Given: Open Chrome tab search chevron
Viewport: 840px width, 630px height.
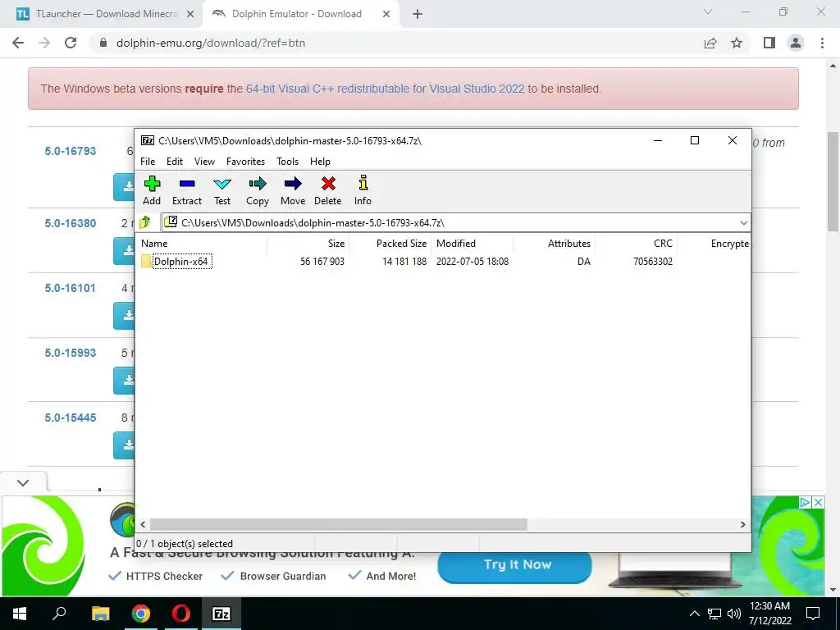Looking at the screenshot, I should [x=708, y=11].
